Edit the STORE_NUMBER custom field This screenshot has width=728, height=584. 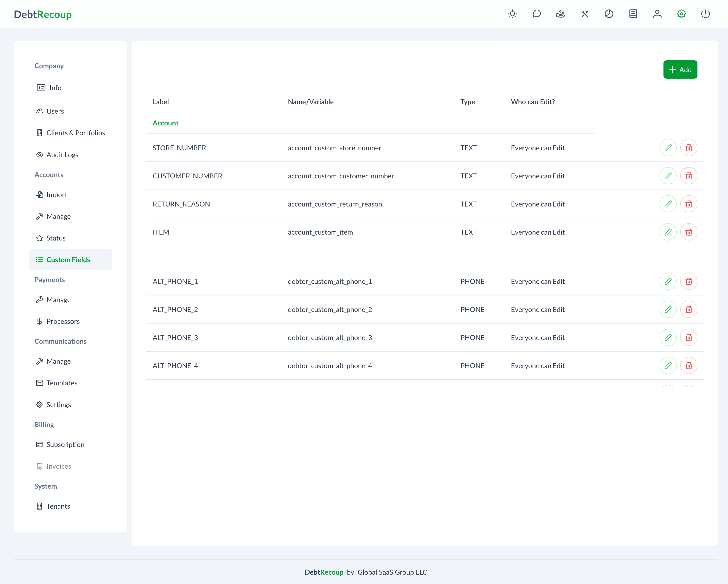pos(668,148)
